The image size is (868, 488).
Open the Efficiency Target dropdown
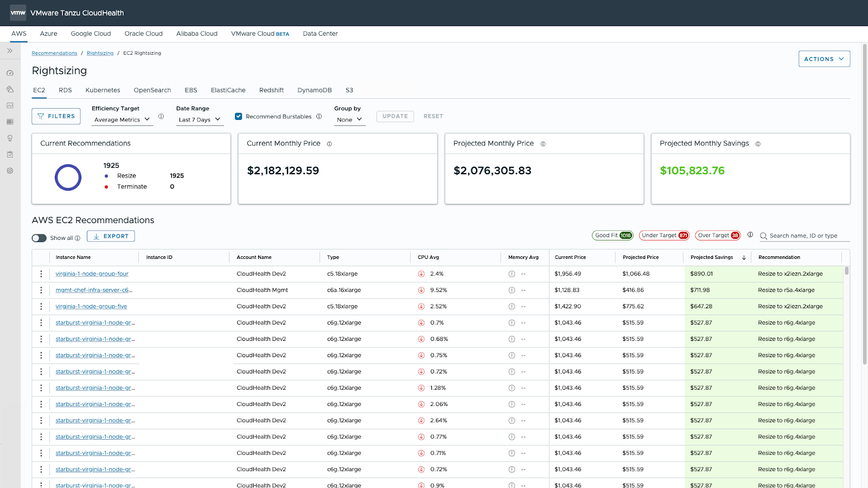122,119
